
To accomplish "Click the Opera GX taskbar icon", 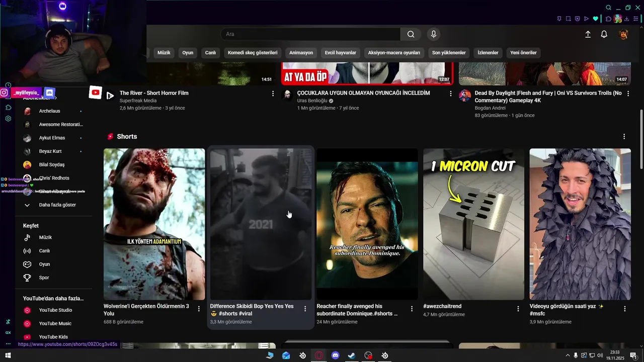I will [319, 355].
